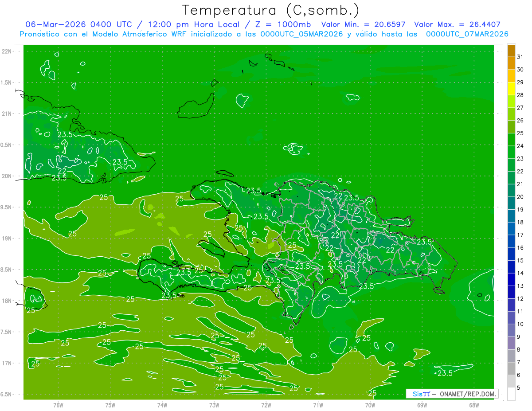532x411 pixels.
Task: Click the '1.5N' latitude axis label
Action: tap(6, 82)
